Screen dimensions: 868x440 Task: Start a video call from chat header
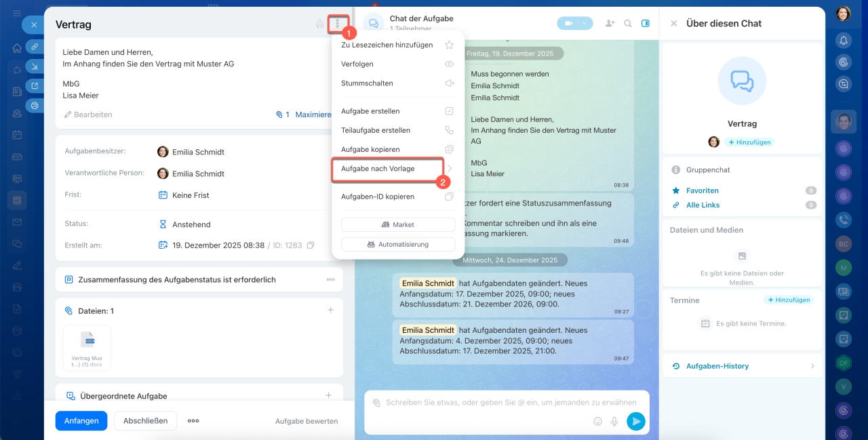[x=568, y=23]
